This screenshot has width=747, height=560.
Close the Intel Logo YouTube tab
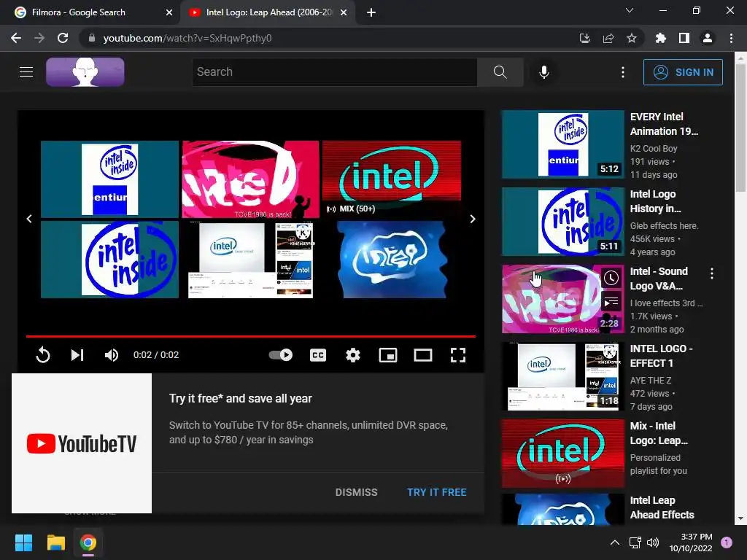344,12
